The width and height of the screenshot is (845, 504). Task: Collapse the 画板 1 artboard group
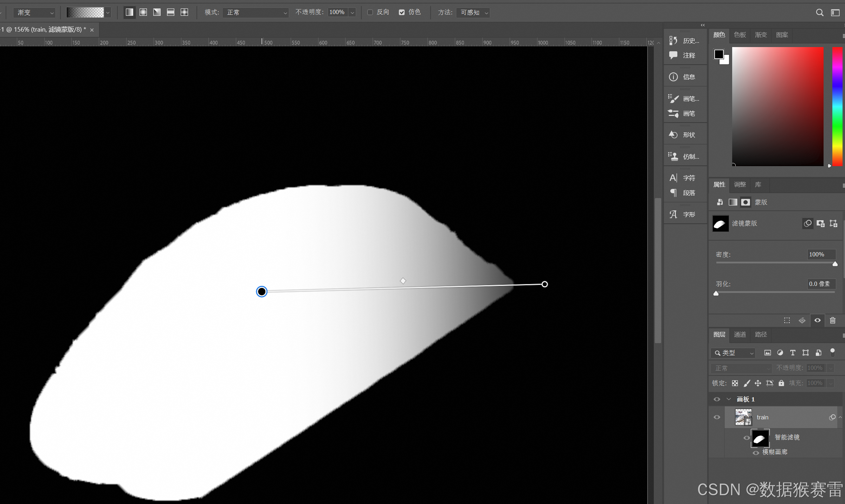(729, 399)
